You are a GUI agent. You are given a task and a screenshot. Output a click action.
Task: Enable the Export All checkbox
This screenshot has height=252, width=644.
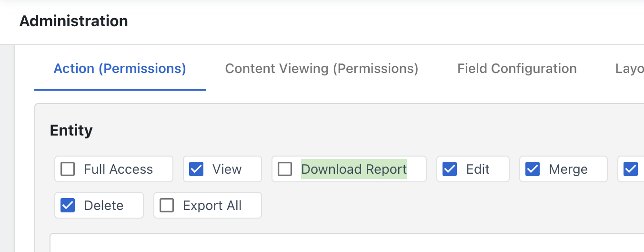pyautogui.click(x=167, y=205)
